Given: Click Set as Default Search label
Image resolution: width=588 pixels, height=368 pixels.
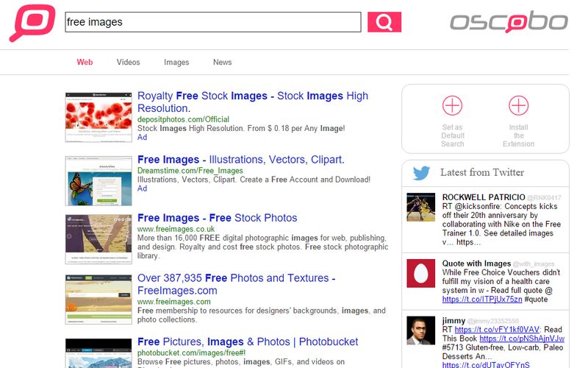Looking at the screenshot, I should coord(453,135).
